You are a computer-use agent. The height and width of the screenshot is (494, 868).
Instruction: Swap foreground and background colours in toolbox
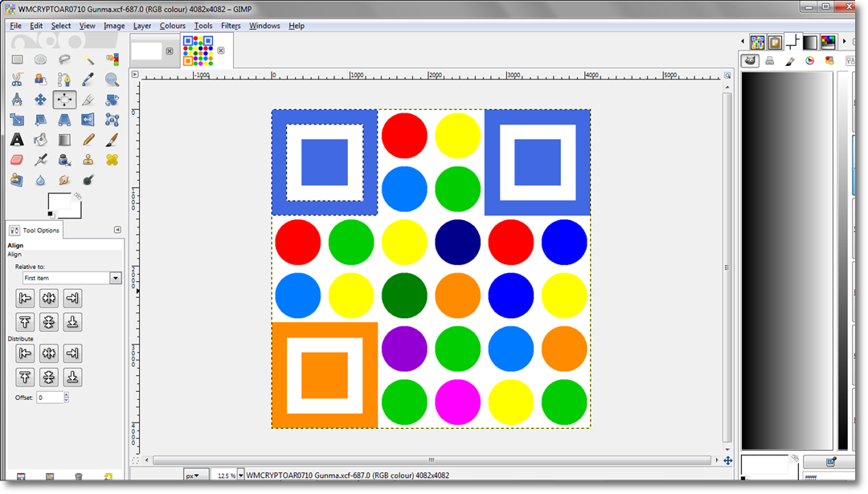click(78, 196)
